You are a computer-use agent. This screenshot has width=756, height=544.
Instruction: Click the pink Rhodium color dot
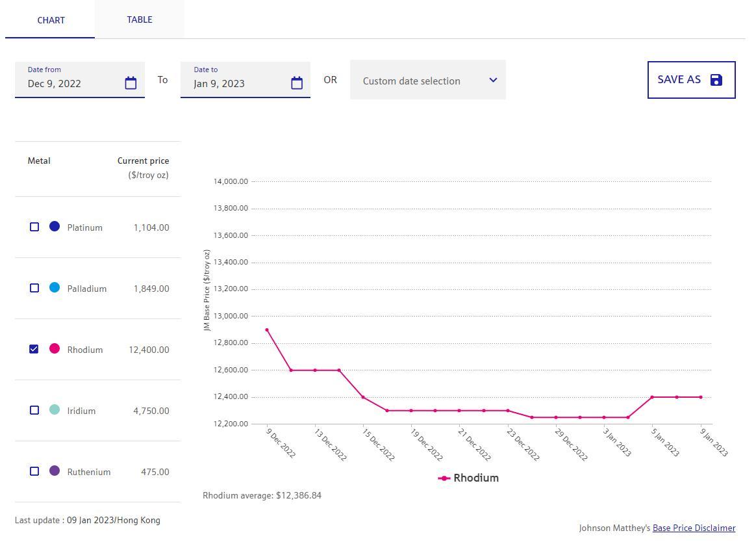pos(55,348)
